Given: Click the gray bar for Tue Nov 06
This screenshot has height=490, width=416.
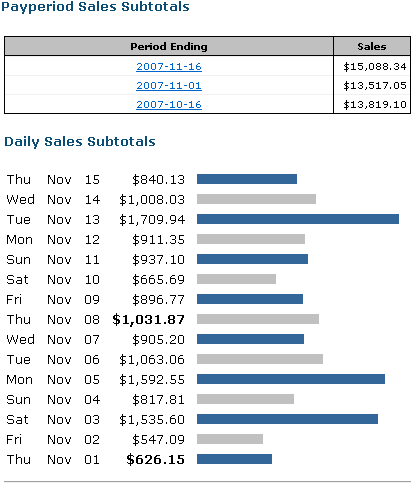Looking at the screenshot, I should (x=260, y=359).
